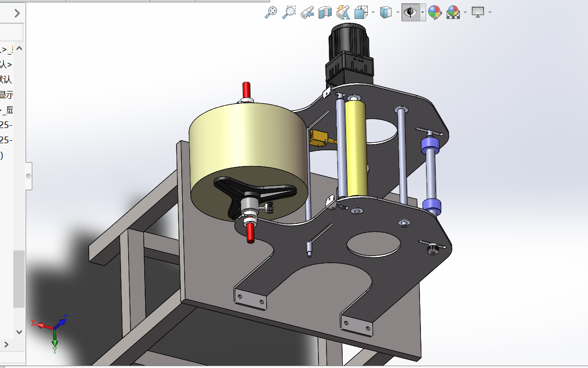Click the feature tree vertical scrollbar thumb

[19, 279]
